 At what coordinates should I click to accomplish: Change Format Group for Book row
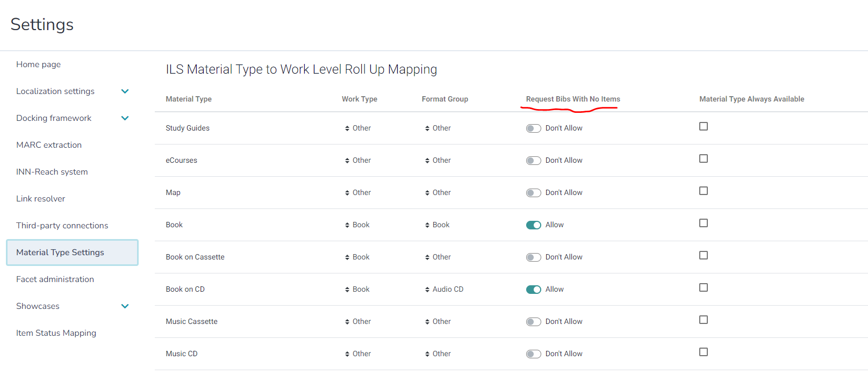[437, 225]
